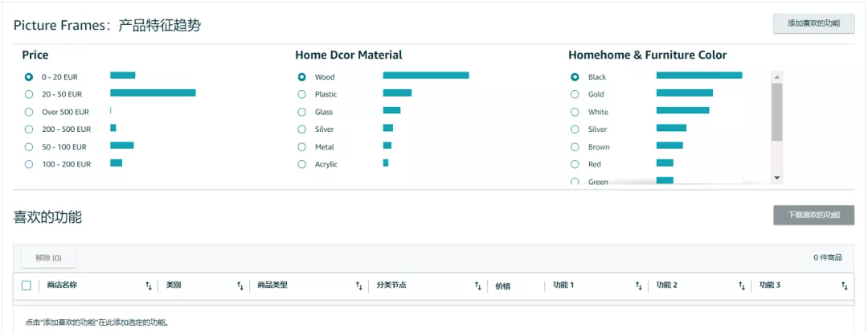Tick the select-all checkbox in table header
The height and width of the screenshot is (333, 868).
click(27, 286)
